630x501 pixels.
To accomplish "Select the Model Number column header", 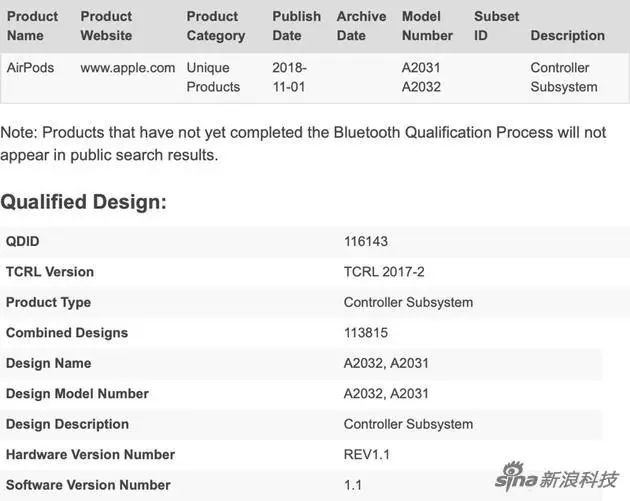I will (x=427, y=26).
